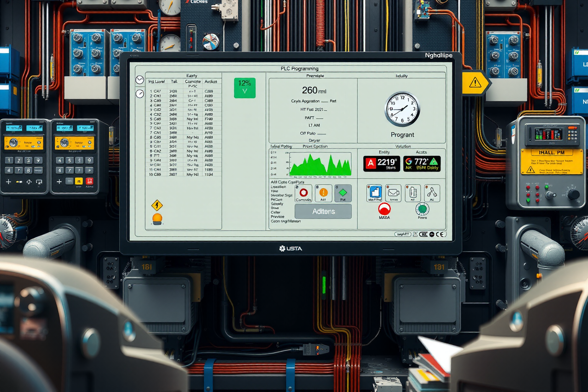Click the red ring Cumondity button

[x=304, y=193]
